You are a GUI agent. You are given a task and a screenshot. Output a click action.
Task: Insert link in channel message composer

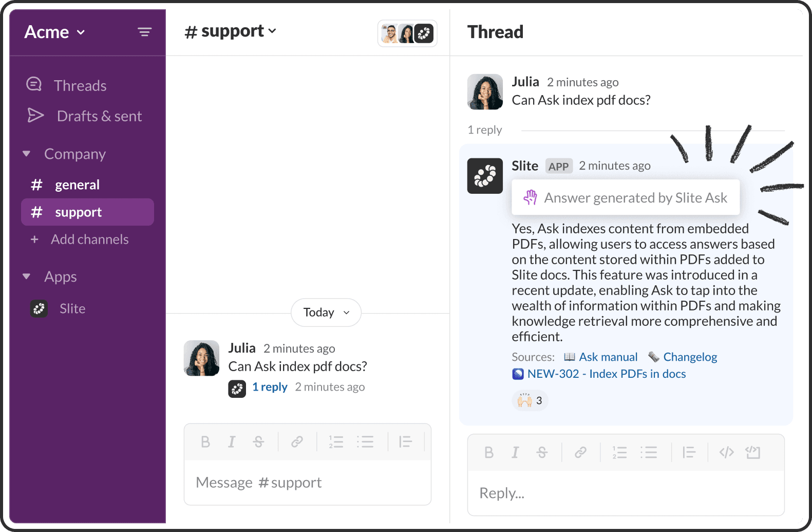click(x=297, y=442)
